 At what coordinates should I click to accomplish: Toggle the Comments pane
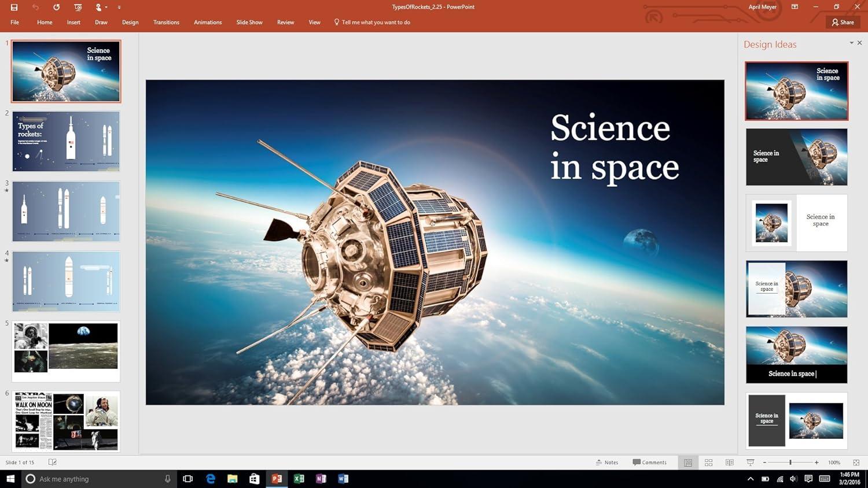click(x=649, y=463)
